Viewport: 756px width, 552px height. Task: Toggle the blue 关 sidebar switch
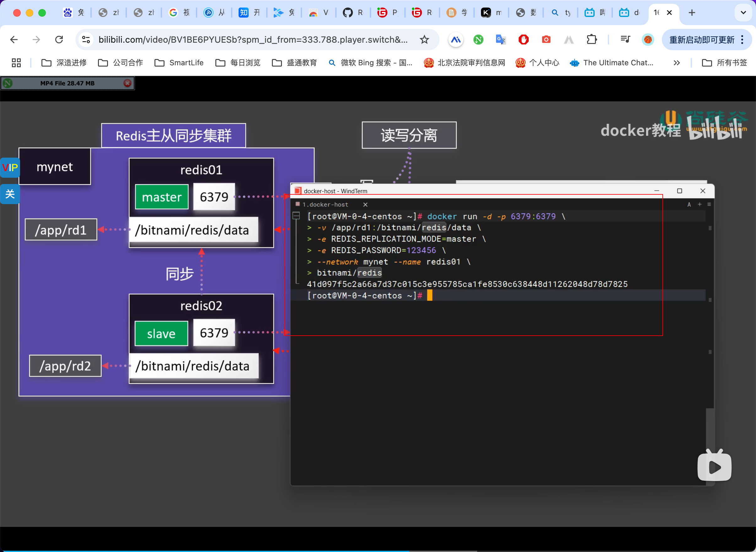click(10, 194)
